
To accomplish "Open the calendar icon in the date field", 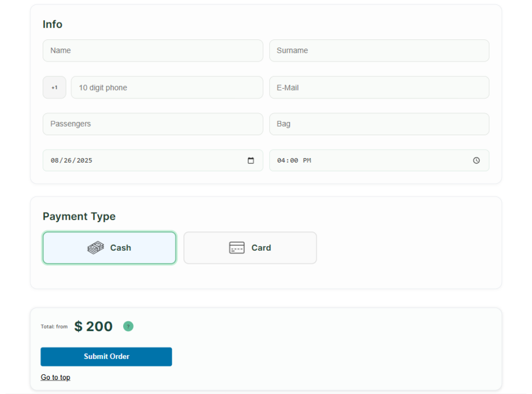I will 251,160.
